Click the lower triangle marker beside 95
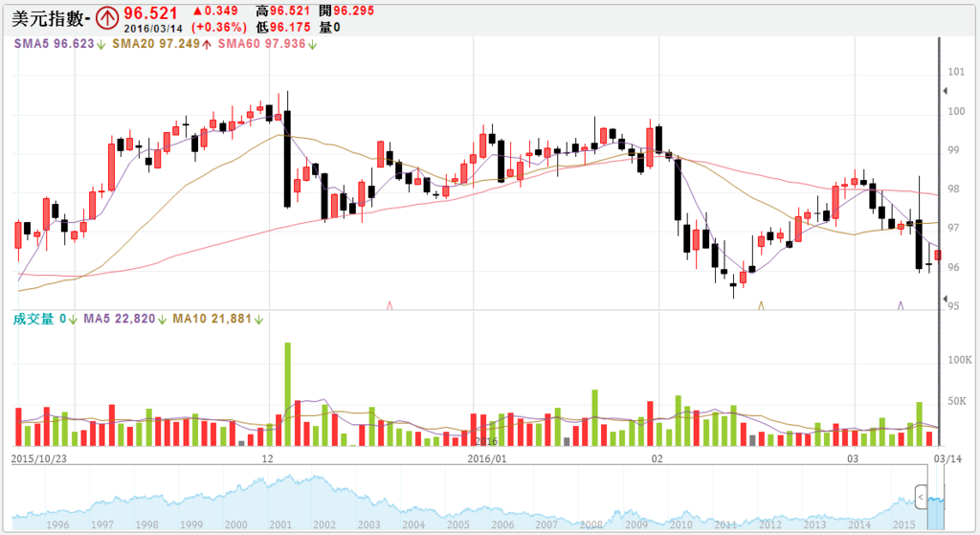This screenshot has width=980, height=535. (945, 299)
